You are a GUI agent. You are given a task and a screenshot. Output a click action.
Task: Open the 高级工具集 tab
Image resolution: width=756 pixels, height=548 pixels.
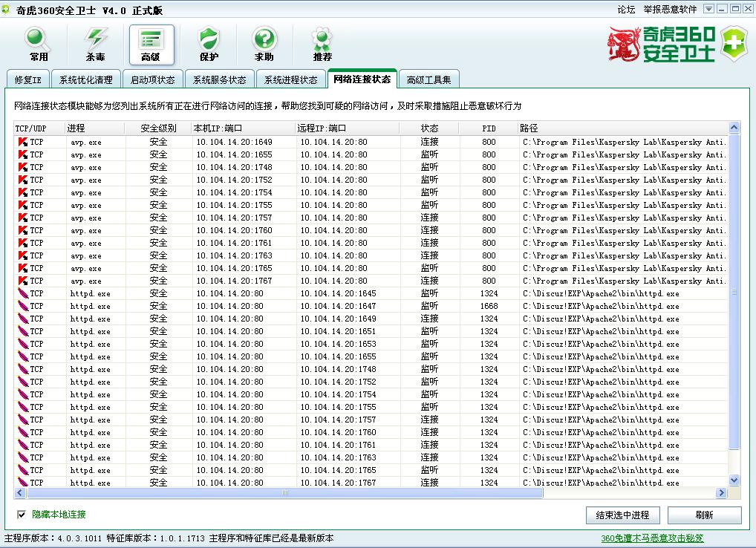(x=428, y=78)
